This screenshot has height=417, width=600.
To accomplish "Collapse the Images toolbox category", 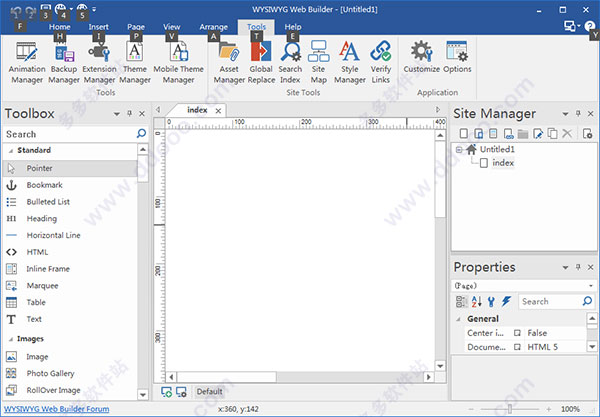I will click(11, 339).
